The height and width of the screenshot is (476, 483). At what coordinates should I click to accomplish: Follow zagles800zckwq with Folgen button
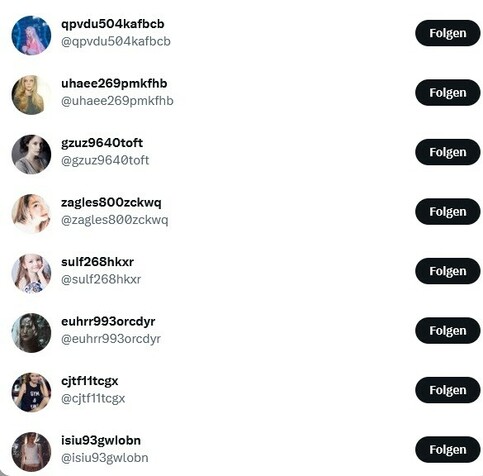tap(448, 212)
